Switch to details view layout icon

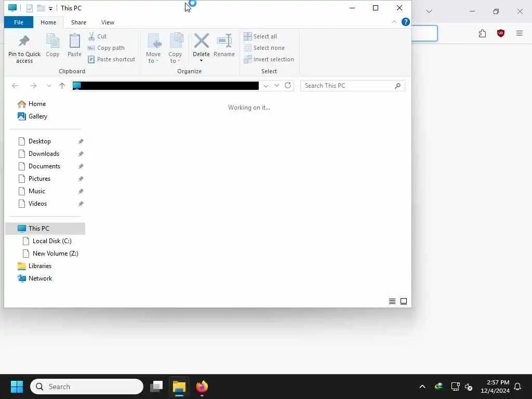tap(392, 301)
